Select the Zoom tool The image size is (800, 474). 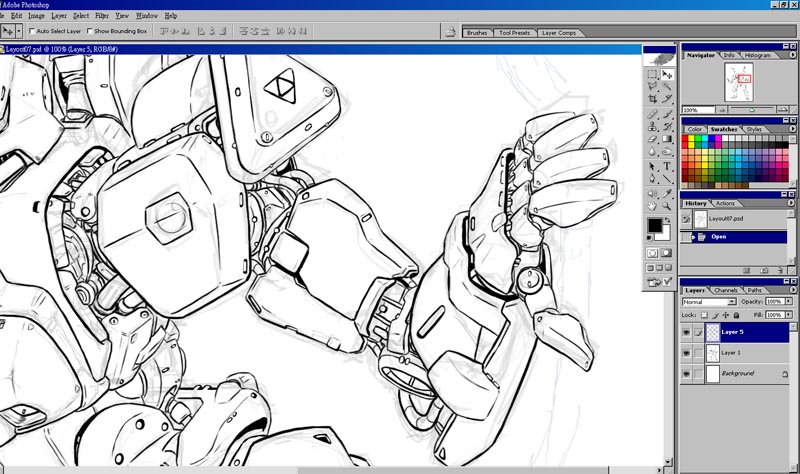(667, 206)
